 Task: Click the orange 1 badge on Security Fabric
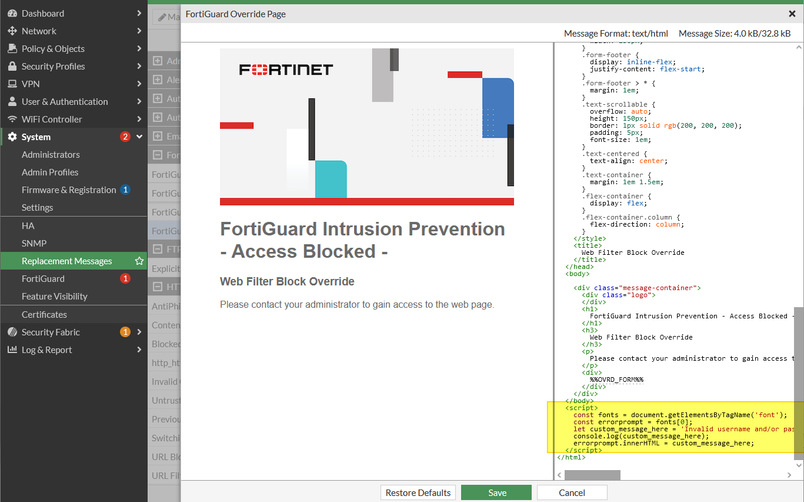(125, 332)
